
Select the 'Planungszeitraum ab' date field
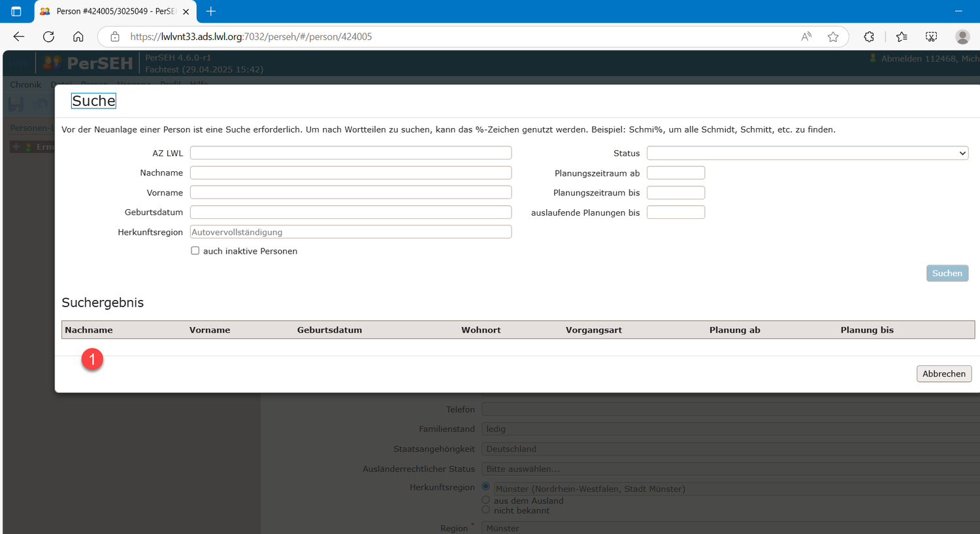[676, 173]
